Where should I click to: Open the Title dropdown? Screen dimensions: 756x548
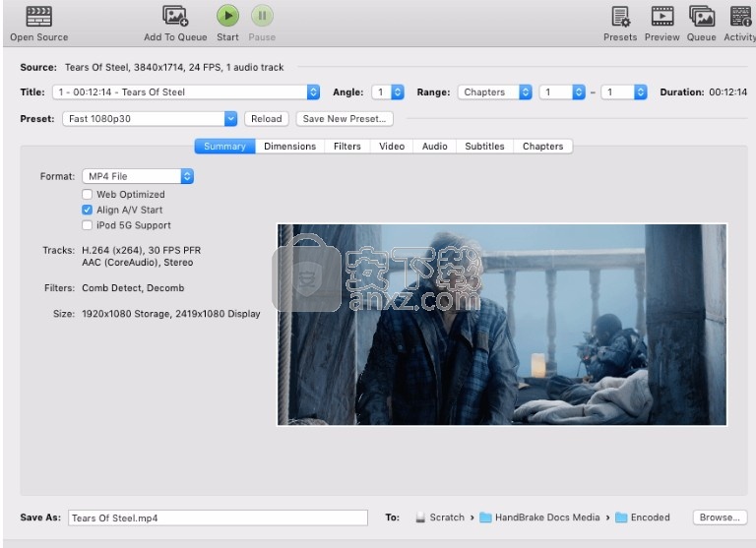tap(186, 92)
